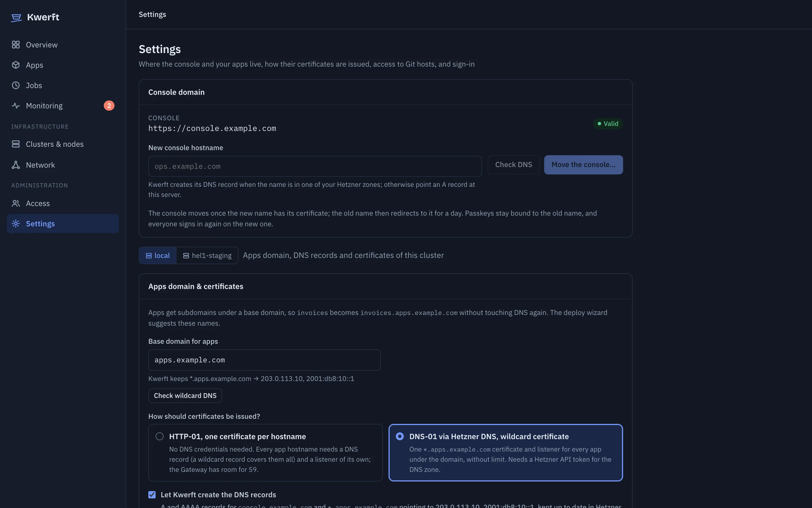Click the Check DNS button
812x508 pixels.
click(x=513, y=165)
